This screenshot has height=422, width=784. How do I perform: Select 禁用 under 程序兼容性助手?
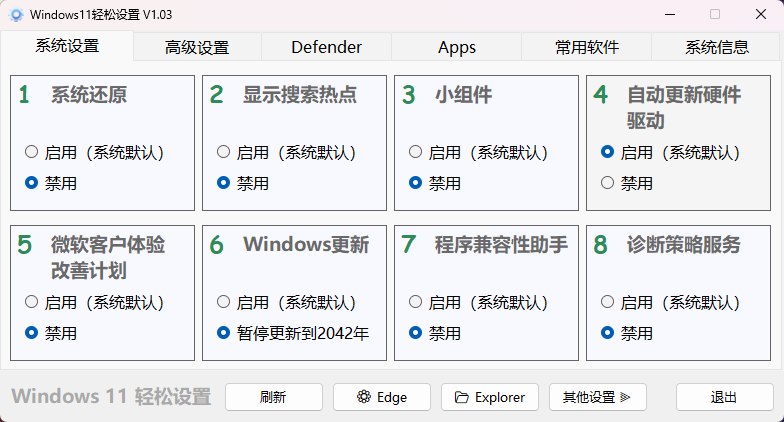tap(435, 333)
